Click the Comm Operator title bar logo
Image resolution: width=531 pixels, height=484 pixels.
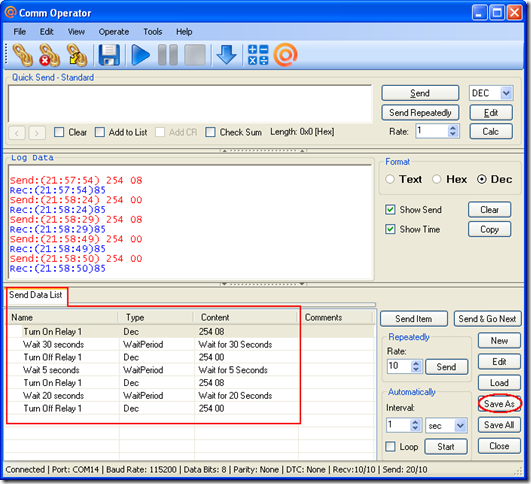10,13
